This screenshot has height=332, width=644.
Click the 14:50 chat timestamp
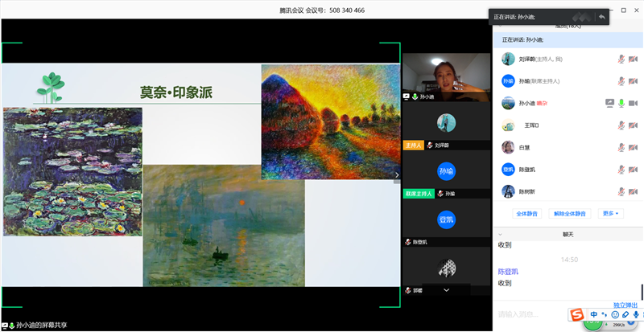[x=569, y=260]
